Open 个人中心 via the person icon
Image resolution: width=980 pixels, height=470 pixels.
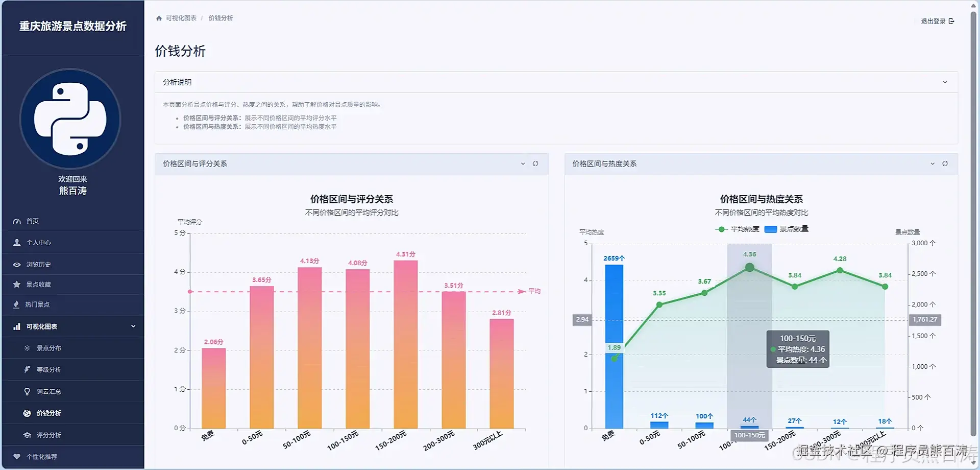[17, 242]
